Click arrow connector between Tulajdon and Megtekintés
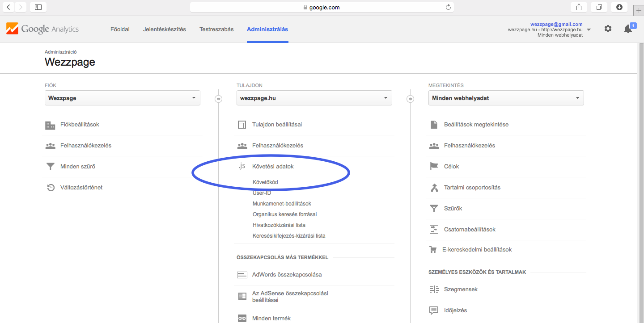644x323 pixels. click(410, 99)
